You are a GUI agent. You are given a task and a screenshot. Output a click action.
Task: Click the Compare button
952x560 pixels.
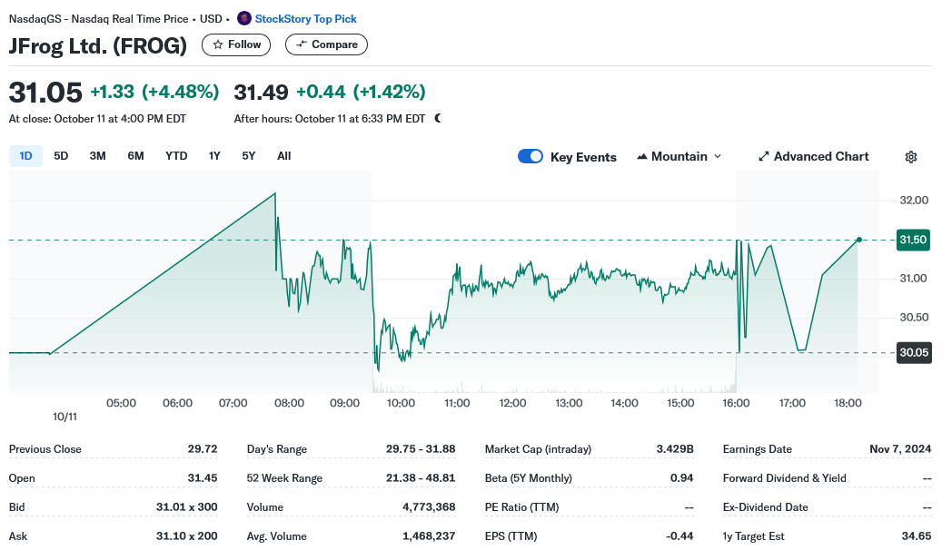point(326,44)
